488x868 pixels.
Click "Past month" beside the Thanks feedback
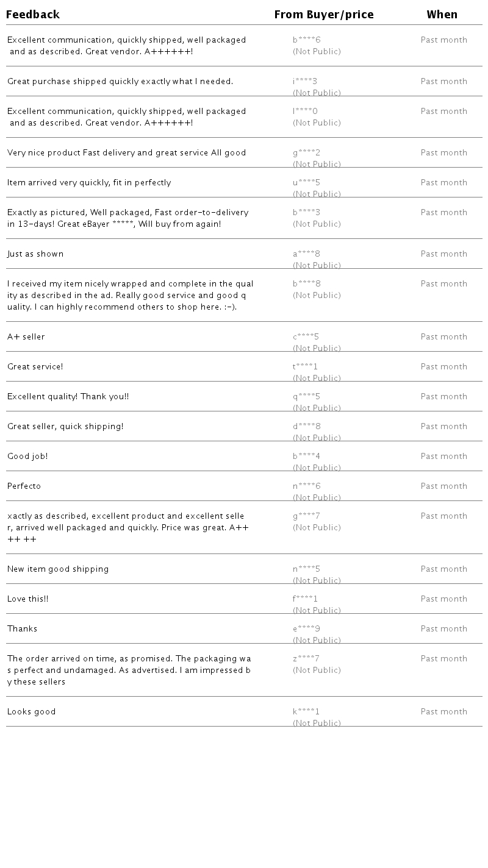coord(443,629)
